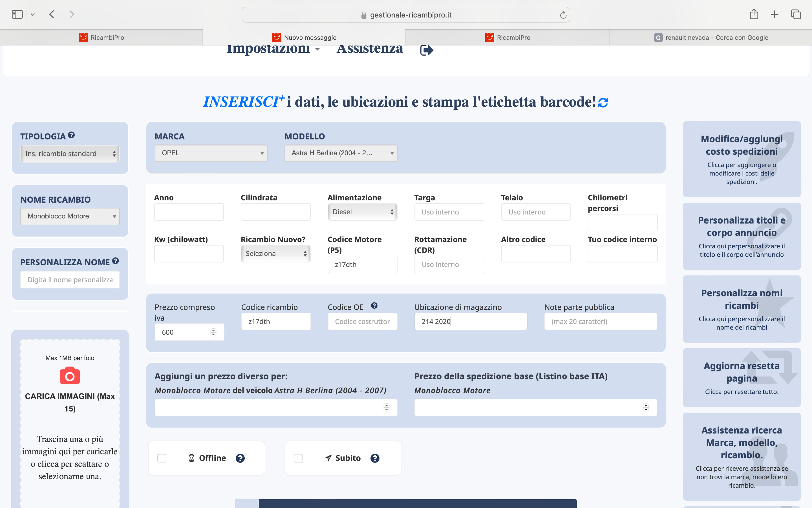
Task: Open the NOME RICAMBIO Monoblocco Motore dropdown
Action: (x=70, y=216)
